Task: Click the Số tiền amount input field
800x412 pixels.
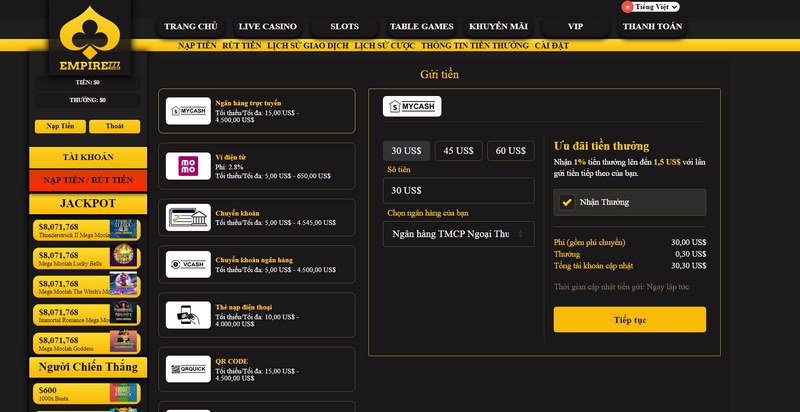Action: point(458,190)
